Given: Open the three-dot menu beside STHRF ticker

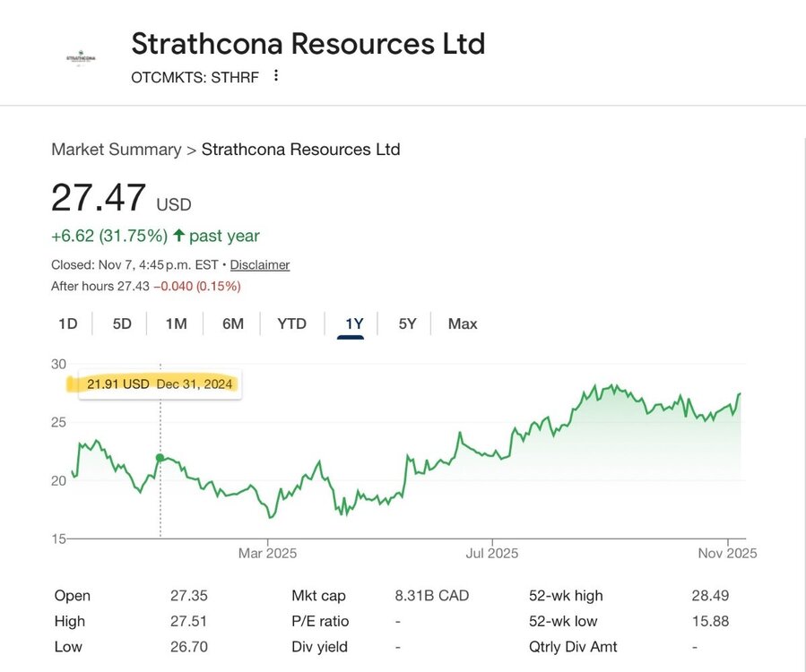Looking at the screenshot, I should tap(276, 75).
